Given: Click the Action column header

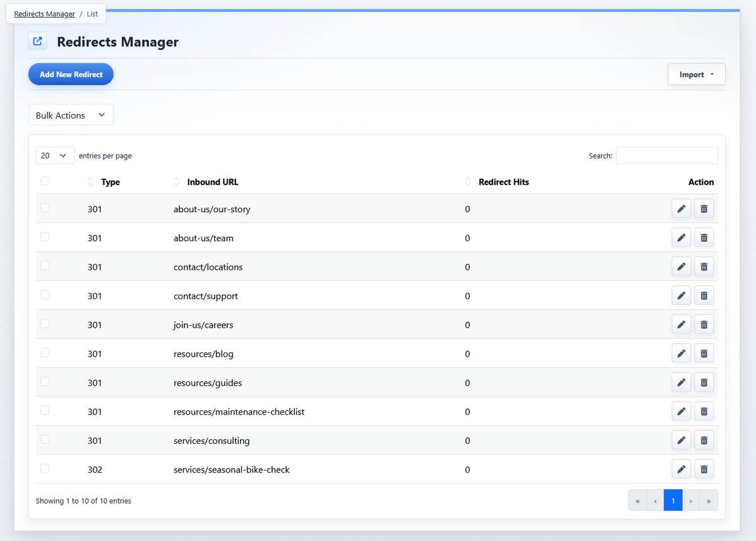Looking at the screenshot, I should click(700, 182).
